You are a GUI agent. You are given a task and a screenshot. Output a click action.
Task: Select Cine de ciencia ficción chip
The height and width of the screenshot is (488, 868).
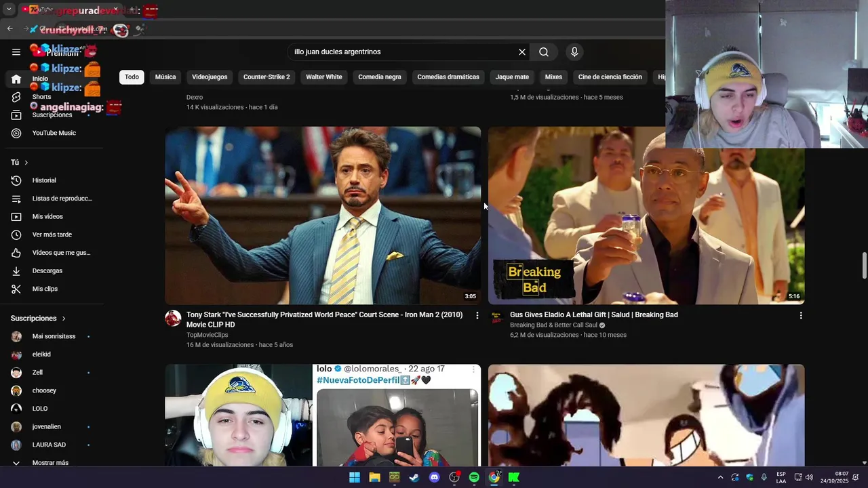[x=610, y=77]
